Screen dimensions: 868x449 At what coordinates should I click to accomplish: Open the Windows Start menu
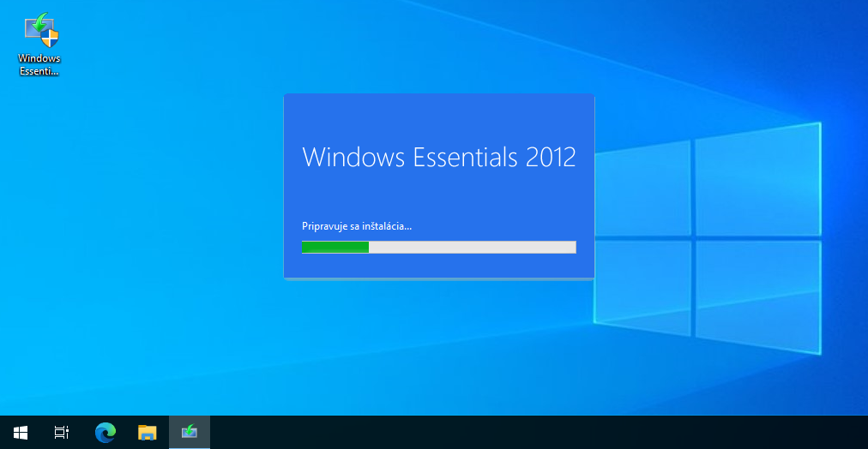click(x=21, y=433)
